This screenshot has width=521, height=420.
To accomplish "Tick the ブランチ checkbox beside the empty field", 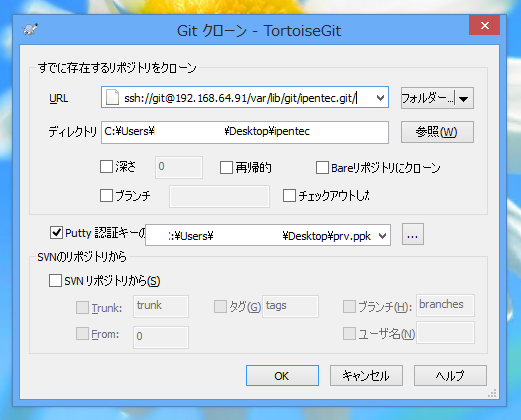I will click(x=106, y=196).
